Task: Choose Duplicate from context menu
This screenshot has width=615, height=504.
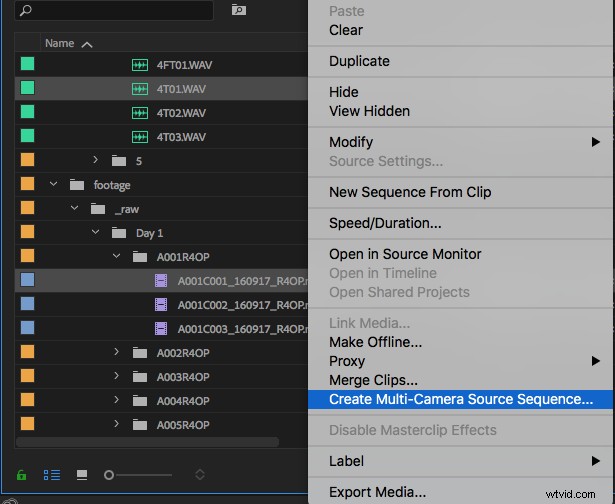Action: (460, 61)
